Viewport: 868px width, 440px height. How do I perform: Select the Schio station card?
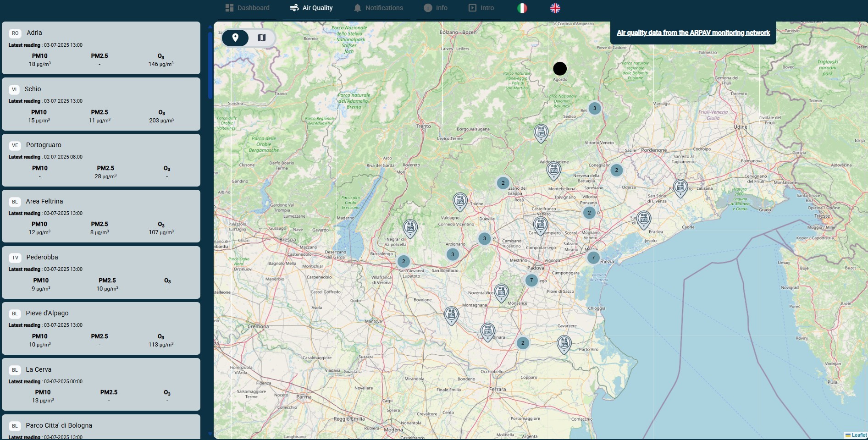[101, 104]
